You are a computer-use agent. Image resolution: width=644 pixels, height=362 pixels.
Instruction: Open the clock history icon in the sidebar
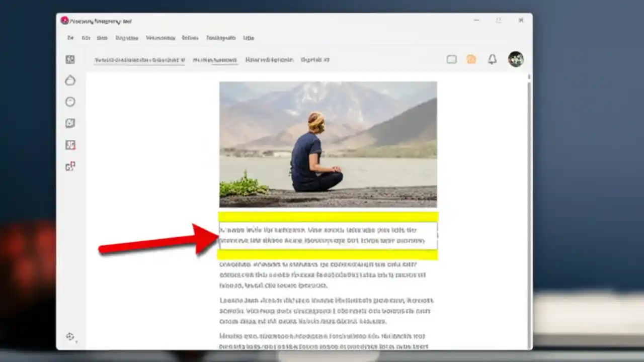(x=70, y=102)
